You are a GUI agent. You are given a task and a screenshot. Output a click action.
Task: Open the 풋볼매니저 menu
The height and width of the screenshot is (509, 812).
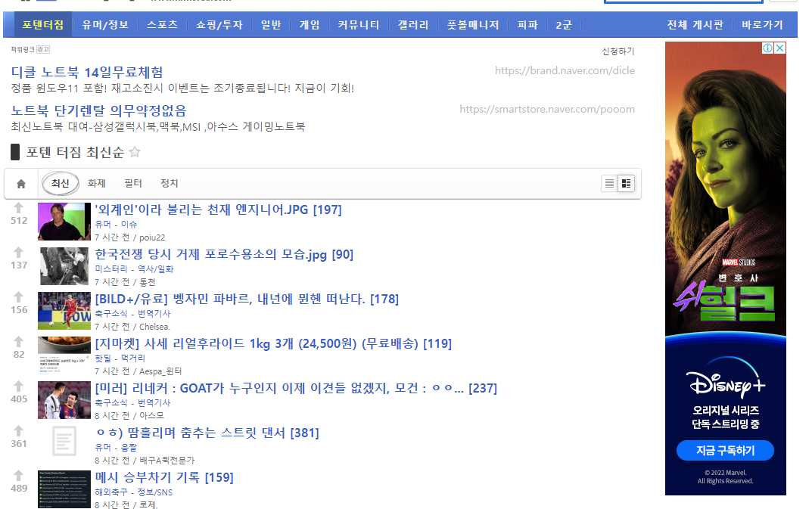click(473, 25)
